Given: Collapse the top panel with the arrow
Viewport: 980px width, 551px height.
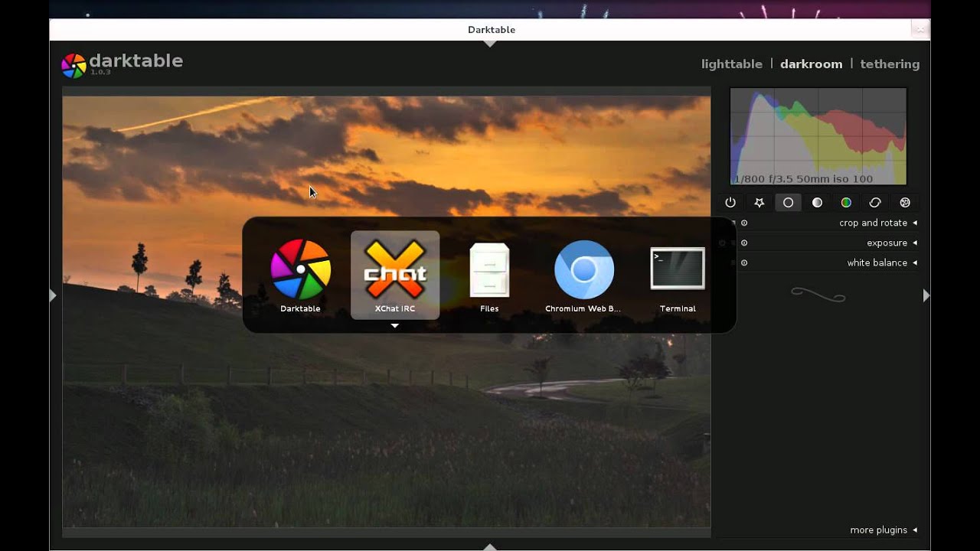Looking at the screenshot, I should pos(490,44).
